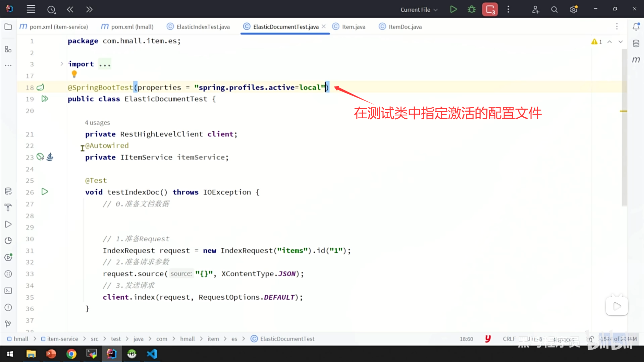644x362 pixels.
Task: Expand the collapsed import block
Action: 62,64
